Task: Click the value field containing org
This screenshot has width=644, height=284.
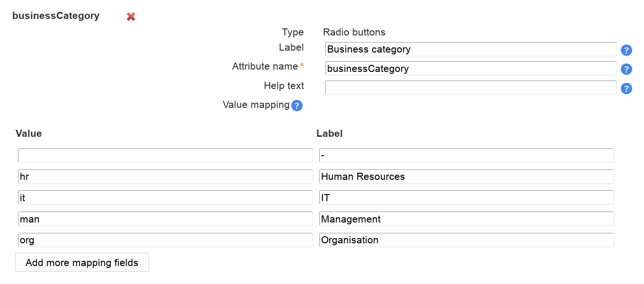Action: click(165, 240)
